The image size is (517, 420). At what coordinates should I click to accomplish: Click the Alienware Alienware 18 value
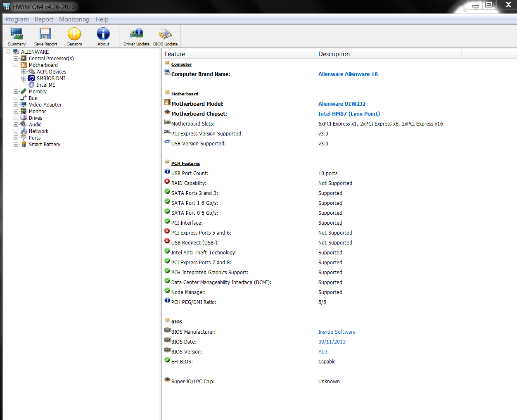pos(348,74)
